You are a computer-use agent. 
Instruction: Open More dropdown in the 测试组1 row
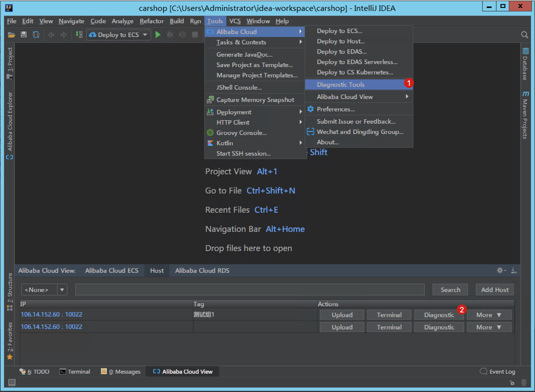point(489,315)
